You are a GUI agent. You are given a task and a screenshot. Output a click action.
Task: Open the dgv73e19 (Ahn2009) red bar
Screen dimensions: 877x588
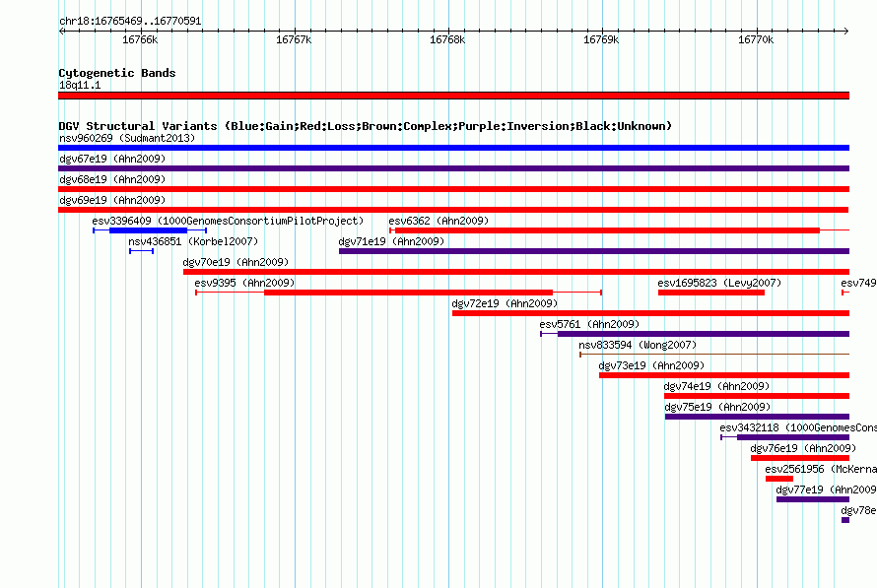724,375
